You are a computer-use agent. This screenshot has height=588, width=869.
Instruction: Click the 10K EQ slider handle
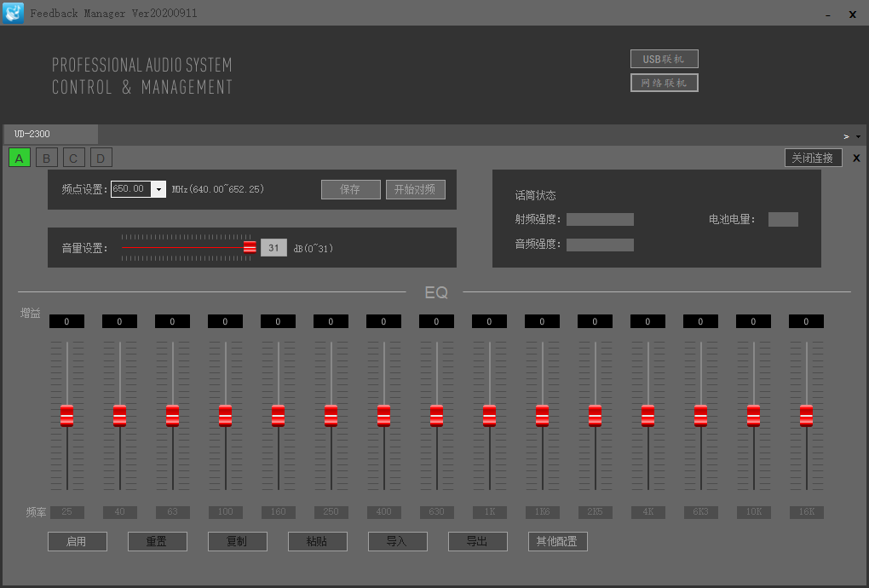754,415
